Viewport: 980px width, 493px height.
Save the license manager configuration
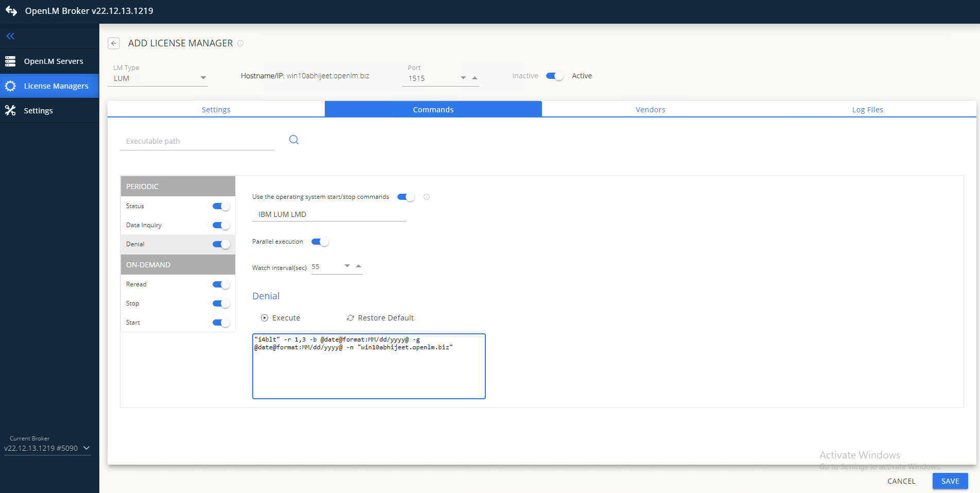click(x=950, y=481)
